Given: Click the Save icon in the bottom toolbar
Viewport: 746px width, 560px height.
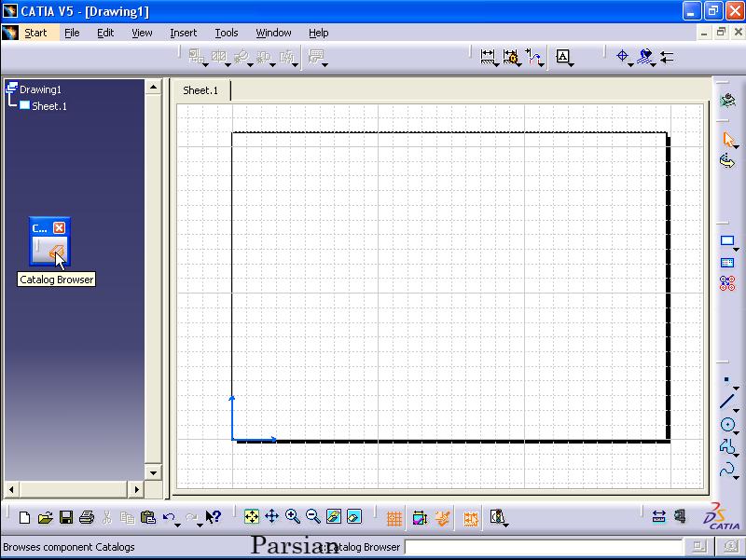Looking at the screenshot, I should point(67,517).
